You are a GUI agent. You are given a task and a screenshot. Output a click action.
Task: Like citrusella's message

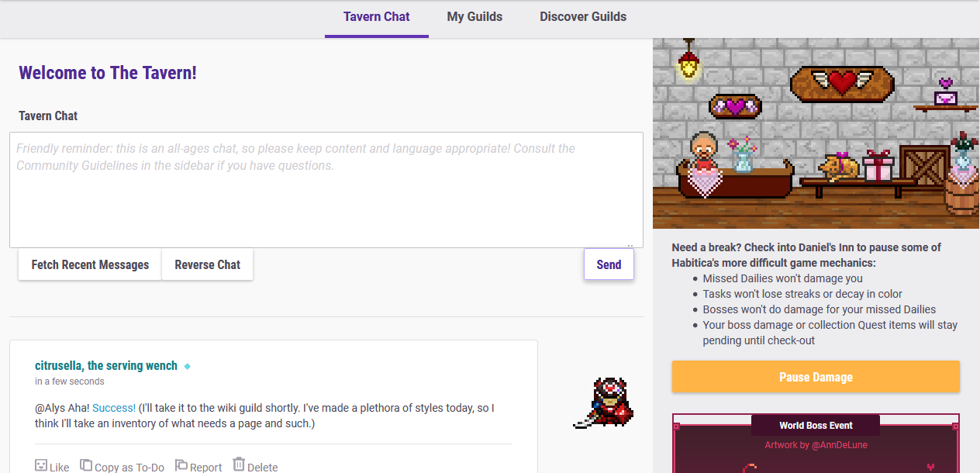[x=52, y=466]
